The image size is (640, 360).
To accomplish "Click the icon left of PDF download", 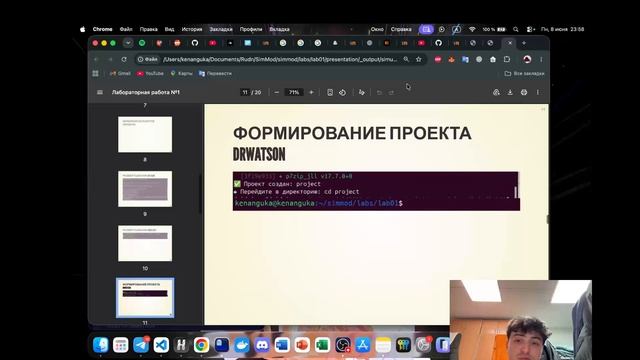I will (496, 92).
